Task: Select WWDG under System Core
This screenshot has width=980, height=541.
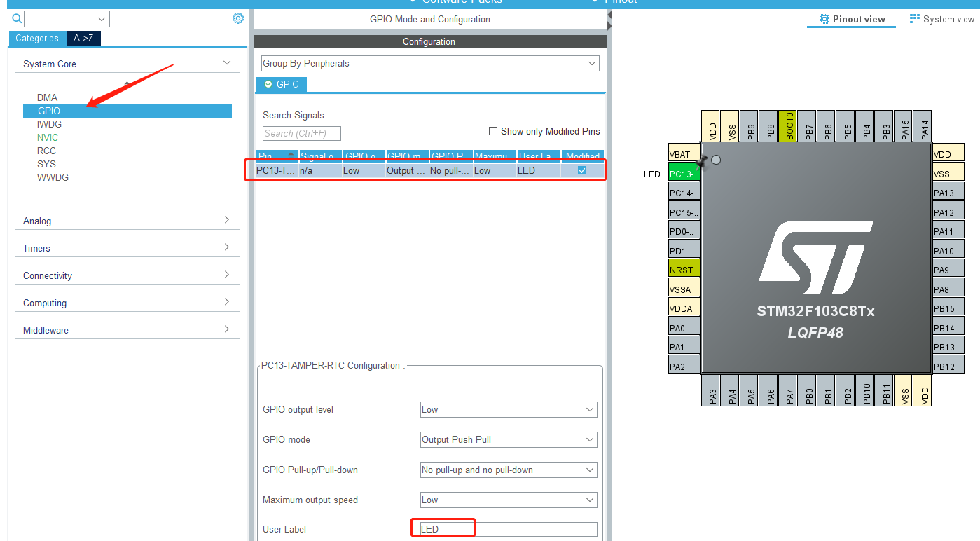Action: pyautogui.click(x=53, y=177)
